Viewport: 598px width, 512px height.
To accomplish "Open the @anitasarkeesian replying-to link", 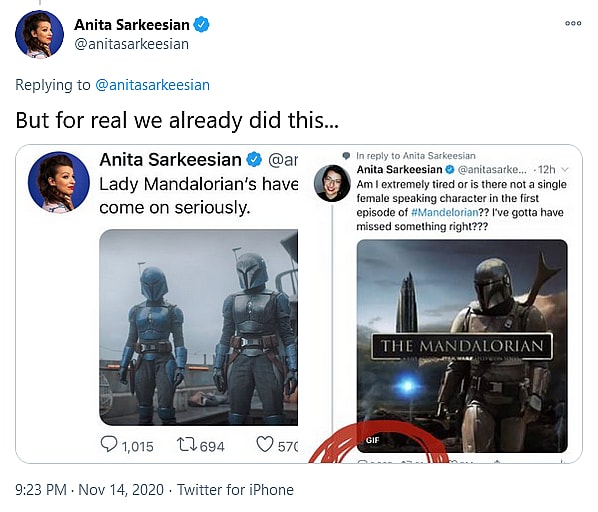I will click(x=152, y=85).
